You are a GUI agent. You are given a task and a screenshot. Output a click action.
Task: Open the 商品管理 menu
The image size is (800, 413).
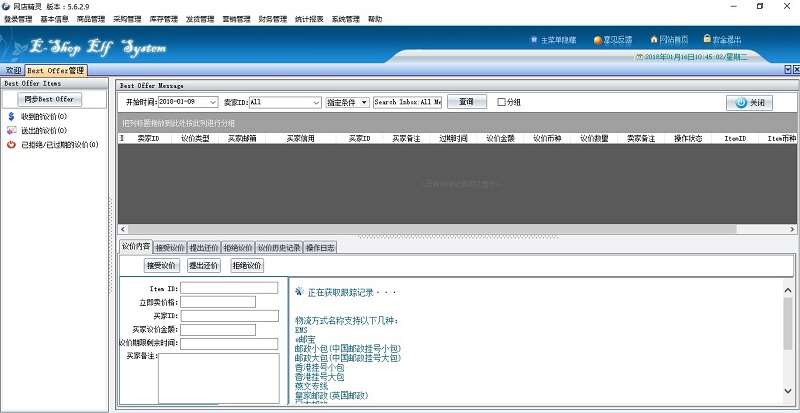pyautogui.click(x=91, y=19)
